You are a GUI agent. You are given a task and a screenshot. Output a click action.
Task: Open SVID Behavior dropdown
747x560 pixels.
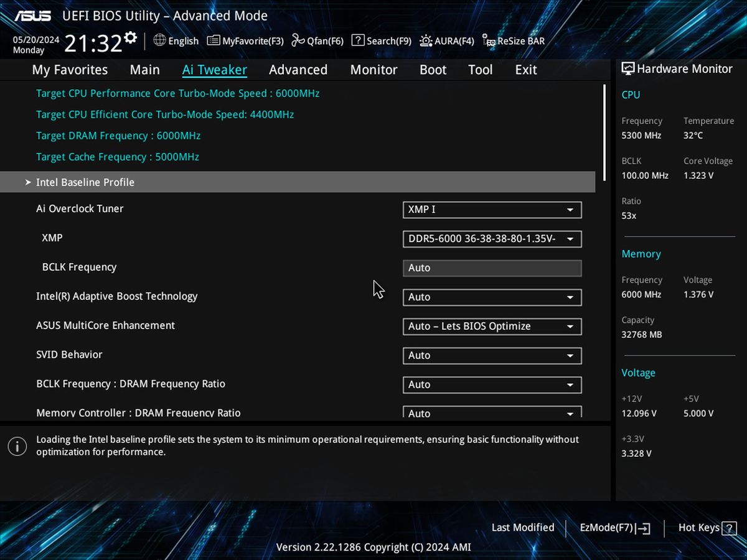(492, 356)
